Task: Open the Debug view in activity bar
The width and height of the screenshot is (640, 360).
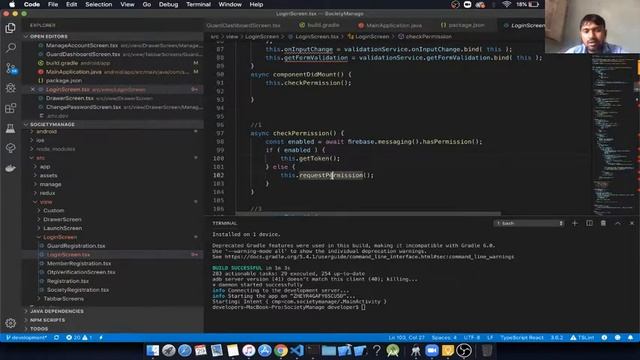Action: pos(11,88)
